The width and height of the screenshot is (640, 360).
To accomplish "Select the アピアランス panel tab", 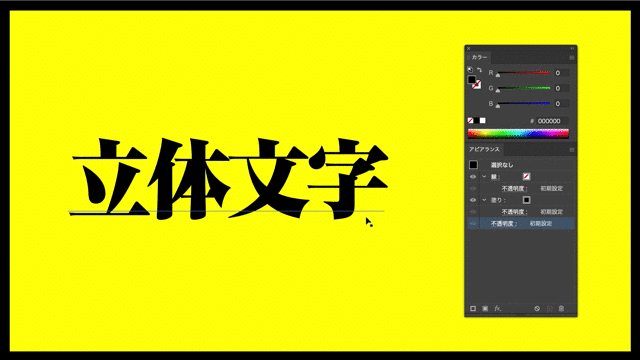I will tap(484, 149).
